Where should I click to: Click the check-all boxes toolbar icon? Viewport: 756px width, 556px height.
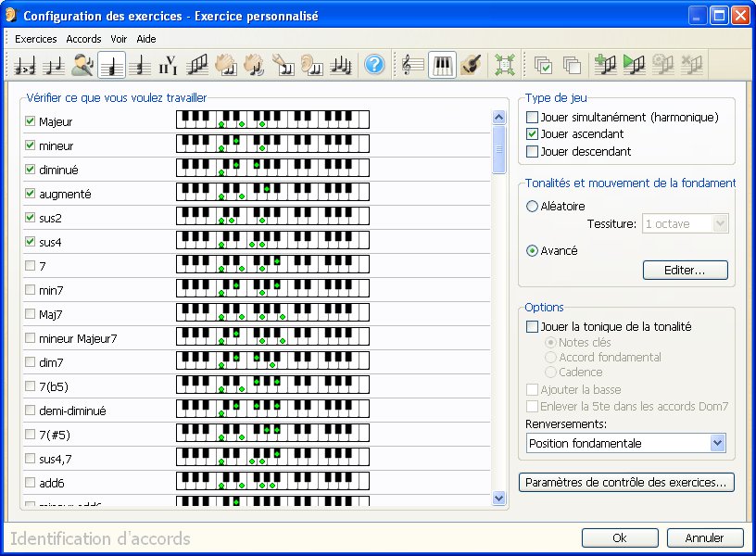[543, 65]
